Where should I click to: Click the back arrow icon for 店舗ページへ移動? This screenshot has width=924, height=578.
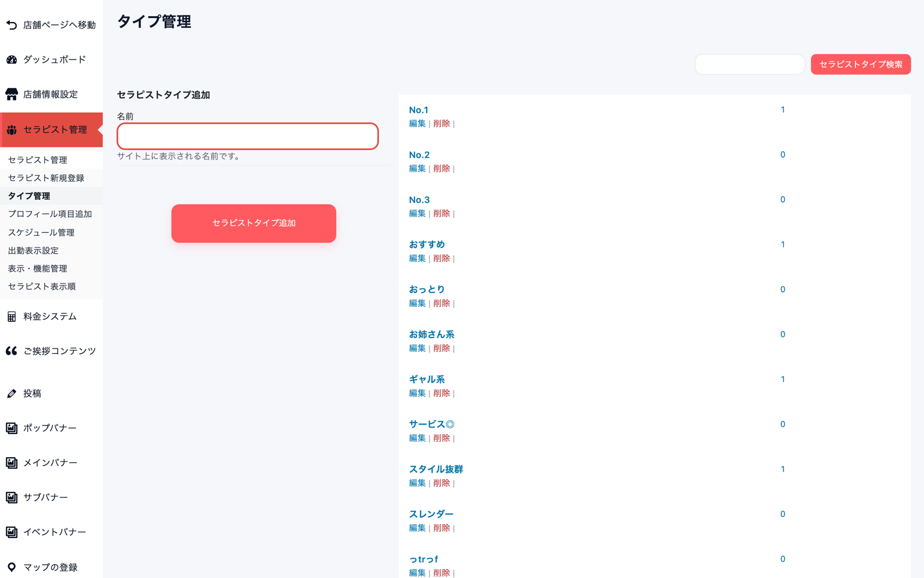point(12,25)
